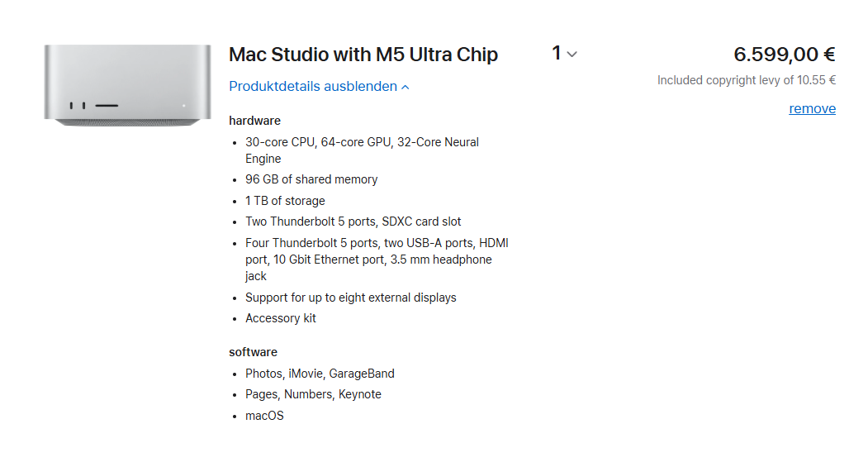Select the quantity number 1
This screenshot has height=462, width=868.
pyautogui.click(x=557, y=53)
